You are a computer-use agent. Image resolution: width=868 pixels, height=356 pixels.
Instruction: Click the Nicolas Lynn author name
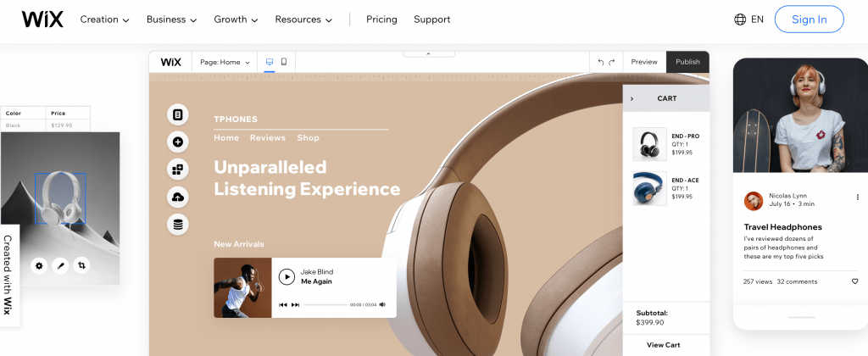(787, 196)
